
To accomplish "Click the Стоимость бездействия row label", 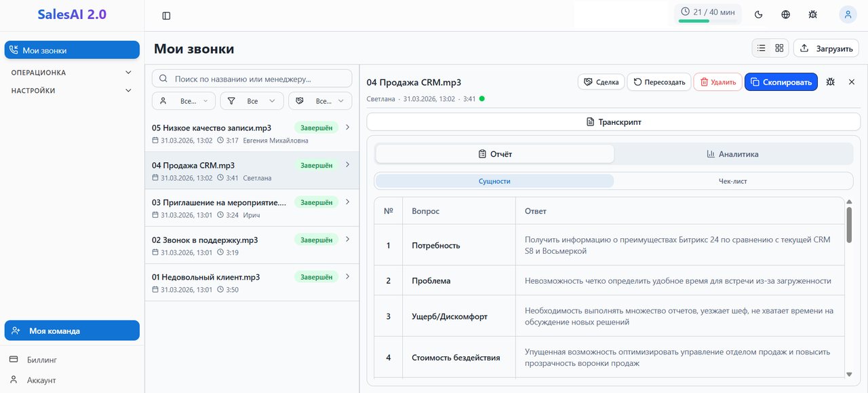I will [456, 357].
